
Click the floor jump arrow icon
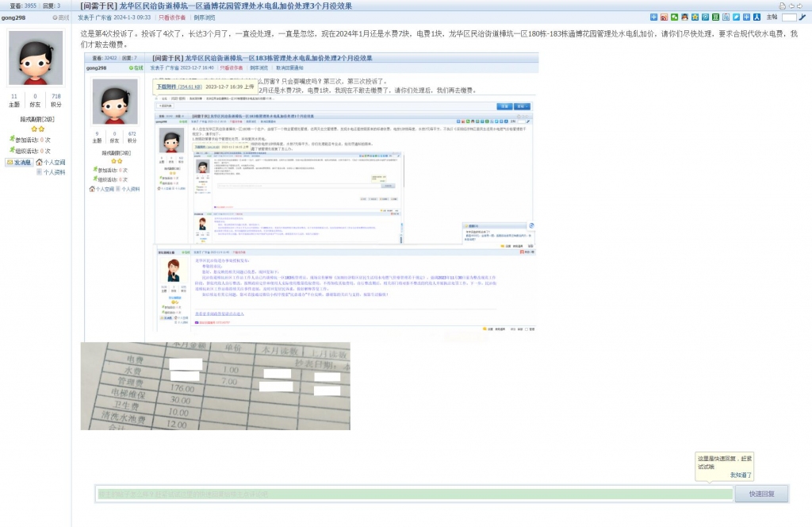pyautogui.click(x=803, y=17)
